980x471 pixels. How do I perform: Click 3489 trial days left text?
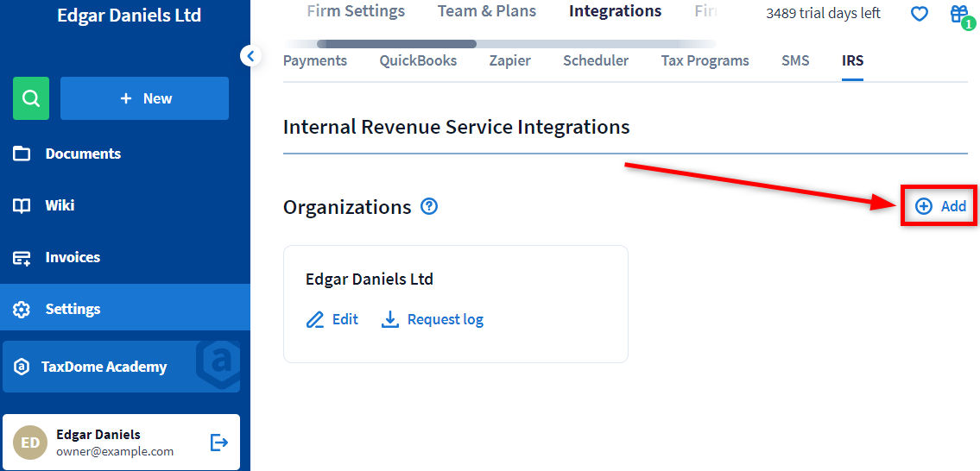[823, 13]
